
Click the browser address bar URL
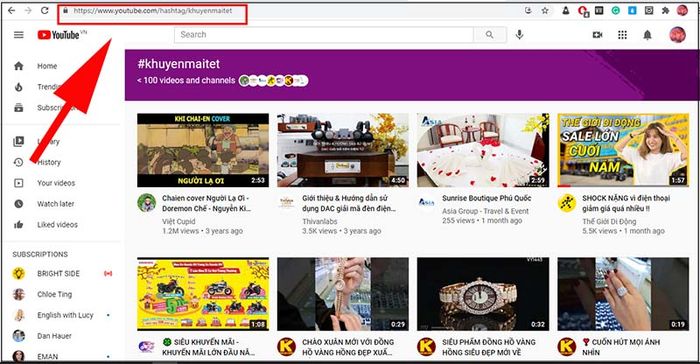[x=152, y=11]
